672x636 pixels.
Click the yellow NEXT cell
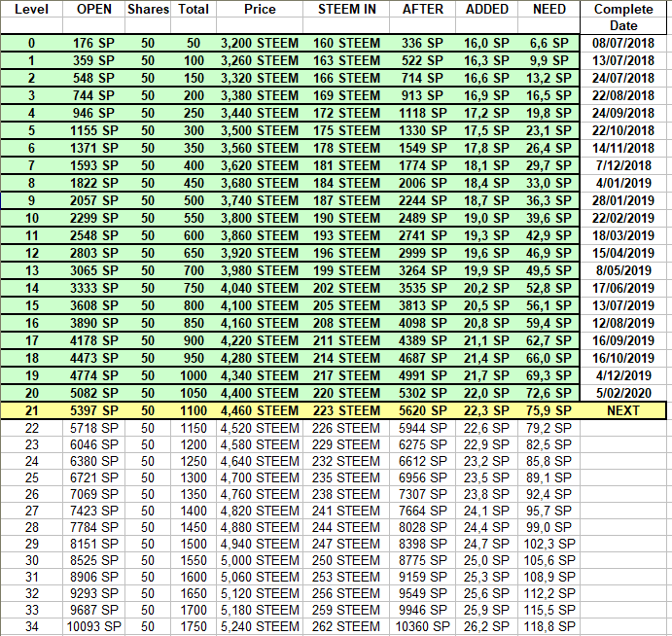623,411
